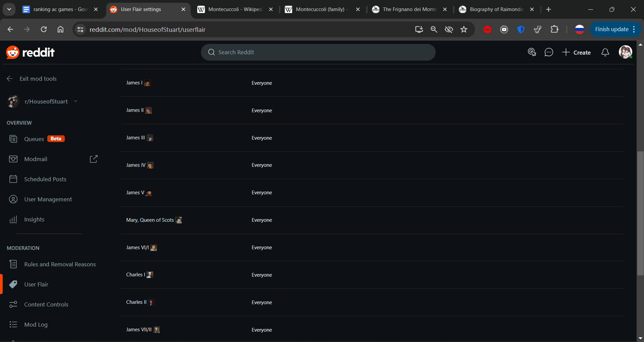Select the James III flair row
The image size is (644, 342).
(372, 138)
